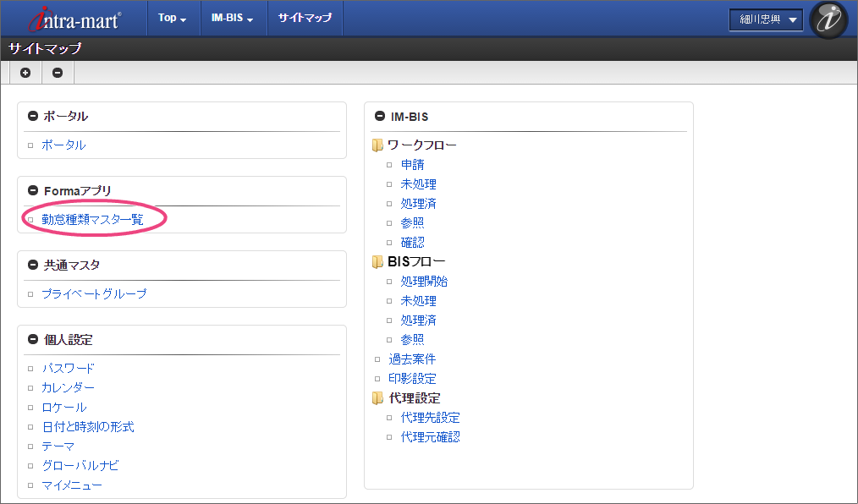Screen dimensions: 858x504
Task: Collapse the 共通マスタ section
Action: tap(33, 266)
